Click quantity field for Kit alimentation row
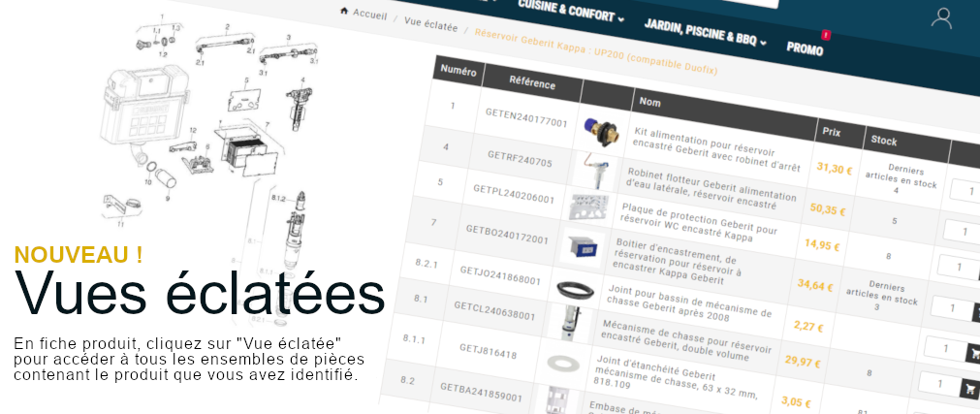Screen dimensions: 980x414 pyautogui.click(x=966, y=191)
